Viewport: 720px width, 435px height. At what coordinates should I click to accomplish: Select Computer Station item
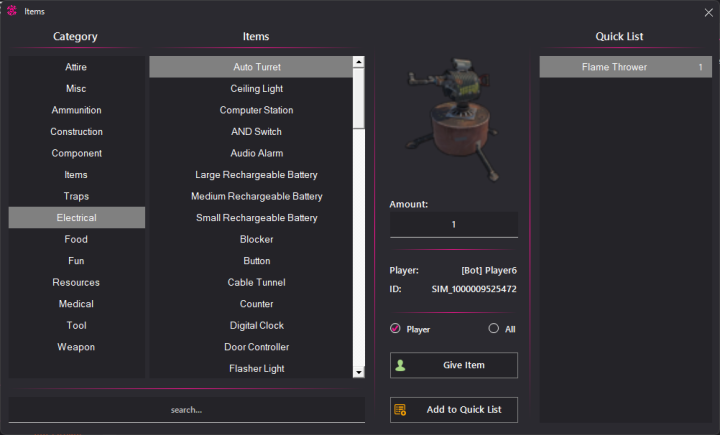251,110
